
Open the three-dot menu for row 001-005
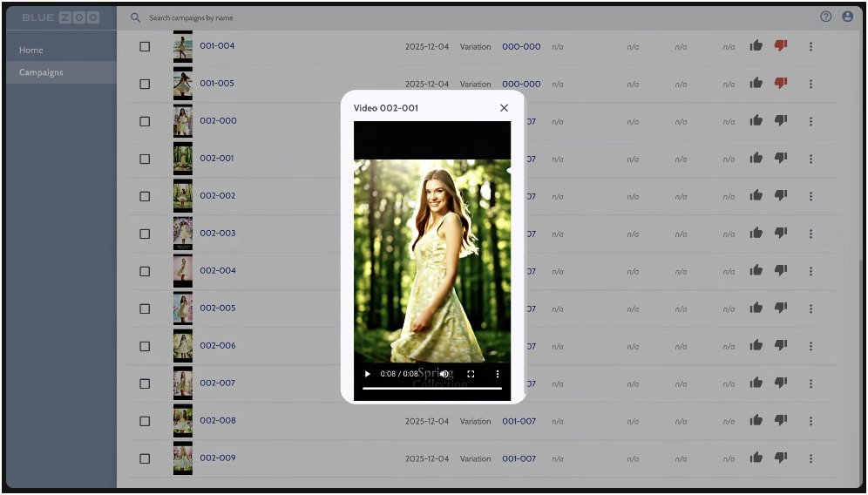tap(810, 85)
